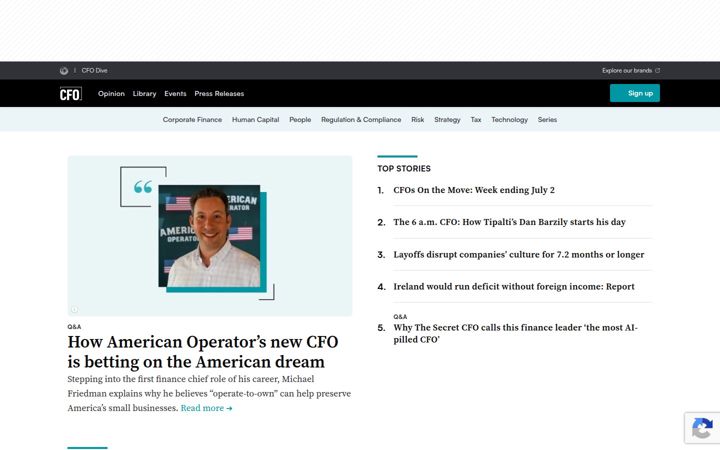Open story CFOs On the Move: Week ending July 2

tap(474, 190)
